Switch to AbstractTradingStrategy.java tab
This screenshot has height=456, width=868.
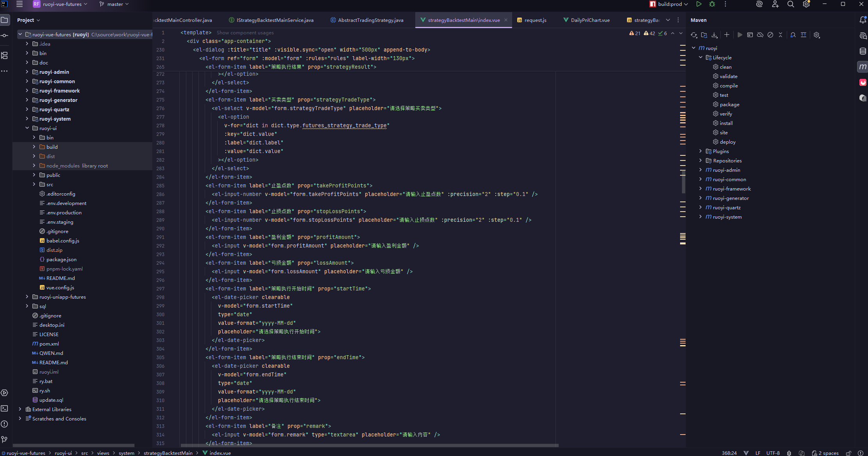pos(370,20)
